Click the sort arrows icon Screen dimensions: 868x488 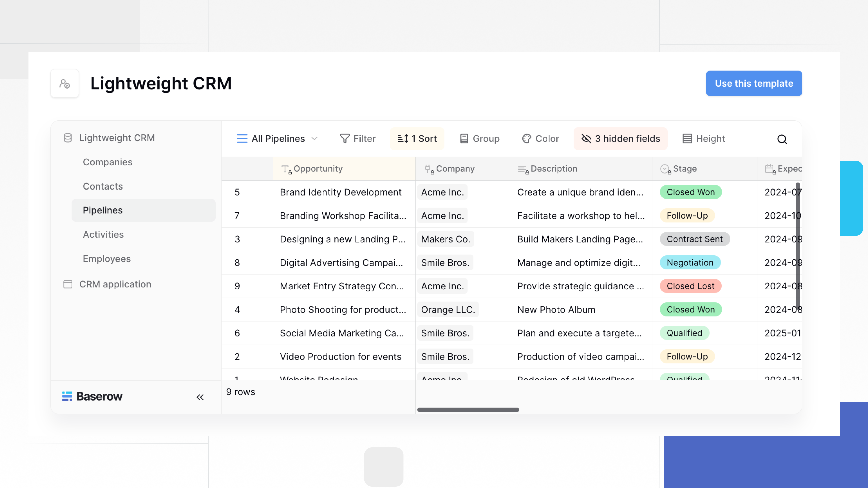[x=403, y=138]
